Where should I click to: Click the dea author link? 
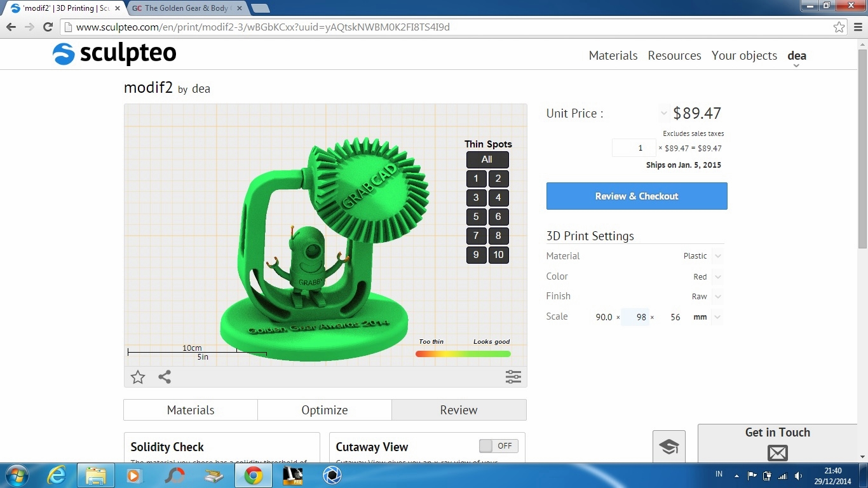click(x=201, y=89)
